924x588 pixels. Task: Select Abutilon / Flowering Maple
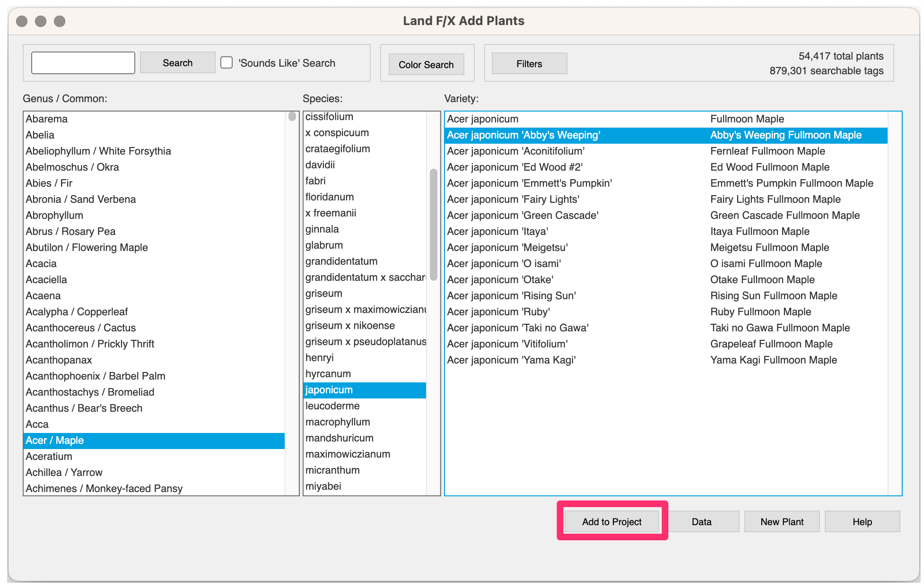click(154, 248)
